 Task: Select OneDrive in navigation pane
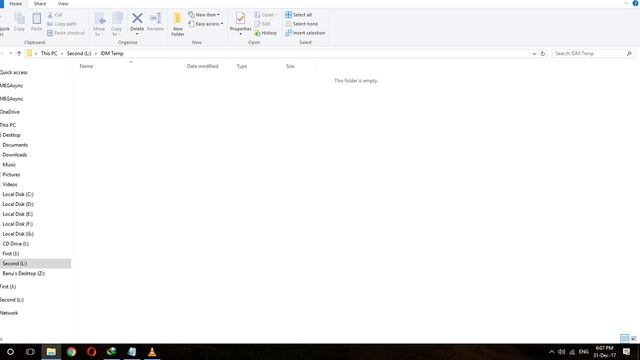click(x=10, y=112)
